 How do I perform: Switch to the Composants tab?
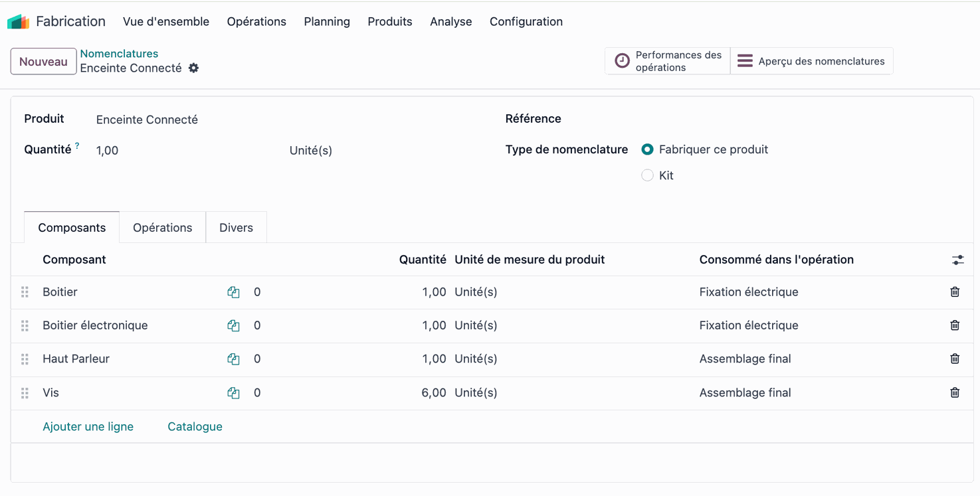click(x=72, y=227)
